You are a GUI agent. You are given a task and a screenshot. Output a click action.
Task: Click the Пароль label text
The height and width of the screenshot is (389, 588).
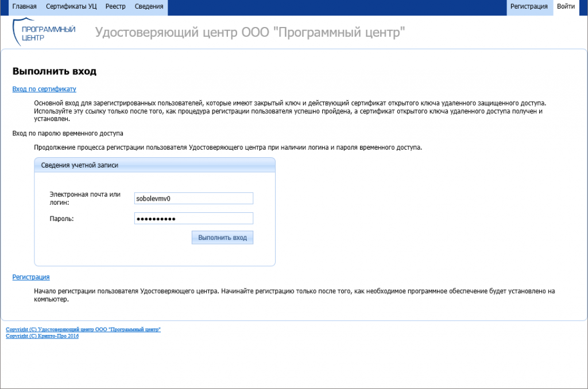[x=62, y=219]
